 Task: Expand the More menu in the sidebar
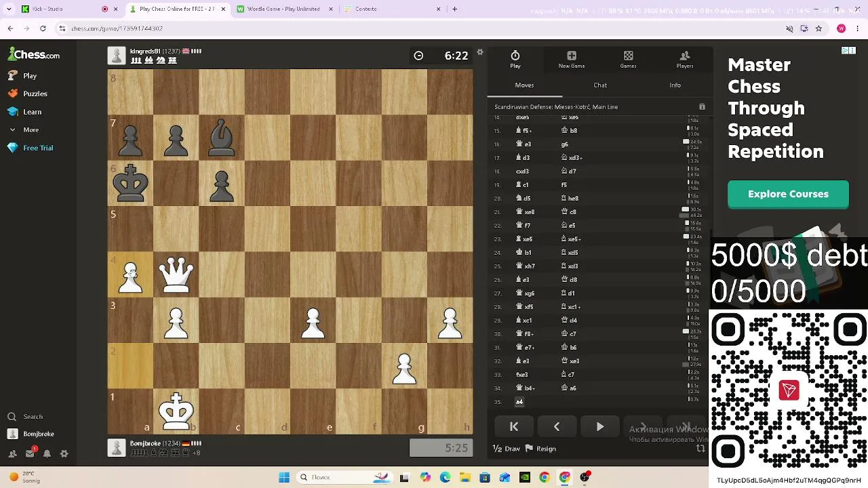point(24,129)
